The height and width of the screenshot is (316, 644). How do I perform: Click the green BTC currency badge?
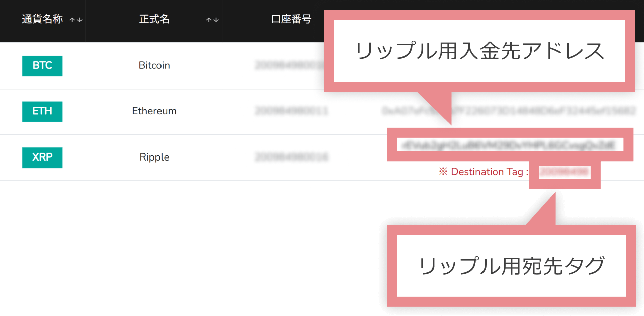pyautogui.click(x=42, y=66)
